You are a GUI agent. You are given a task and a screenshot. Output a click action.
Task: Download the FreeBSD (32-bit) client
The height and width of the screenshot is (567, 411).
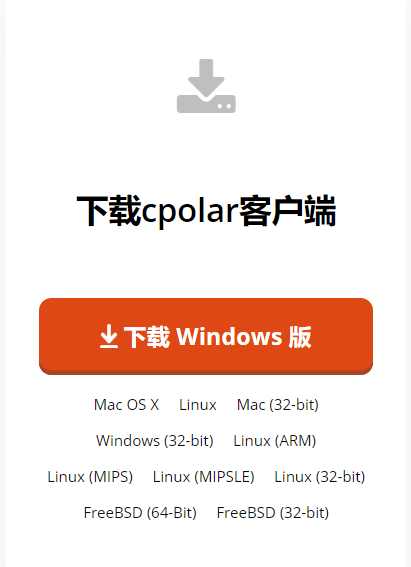273,512
